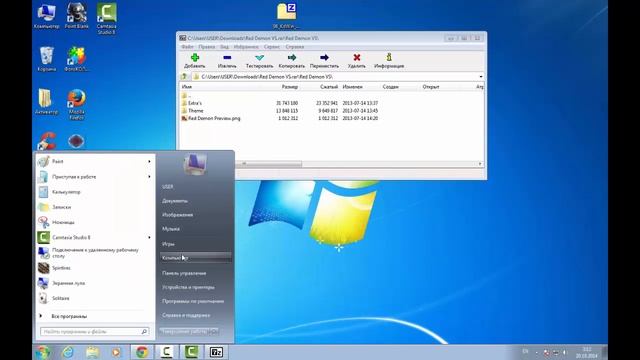
Task: Start Ножницы snipping tool from Start menu
Action: [94, 222]
